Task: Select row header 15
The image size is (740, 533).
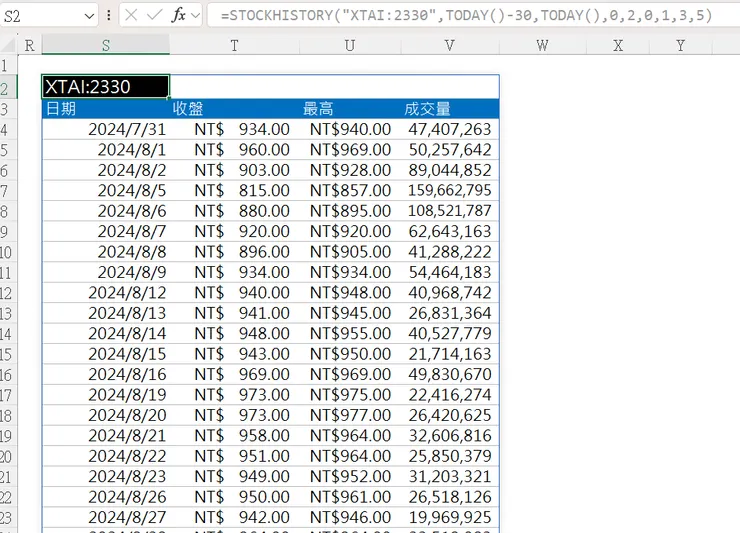Action: [x=6, y=355]
